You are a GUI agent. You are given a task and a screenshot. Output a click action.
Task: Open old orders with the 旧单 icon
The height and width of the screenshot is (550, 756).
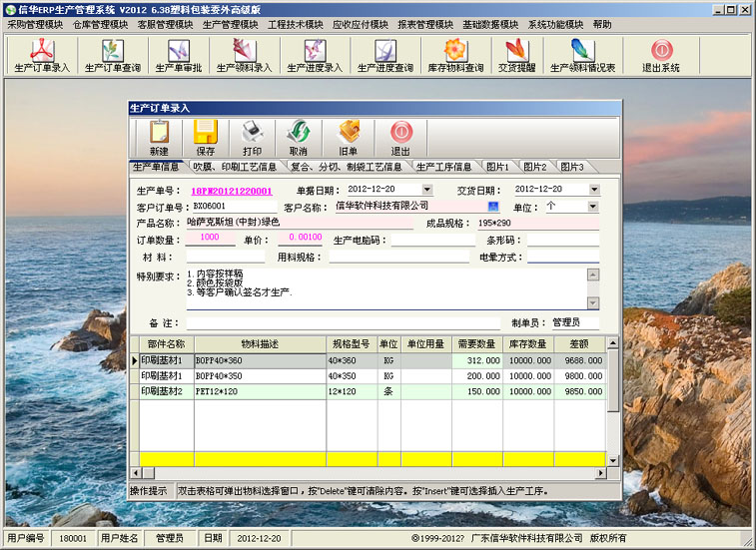348,137
